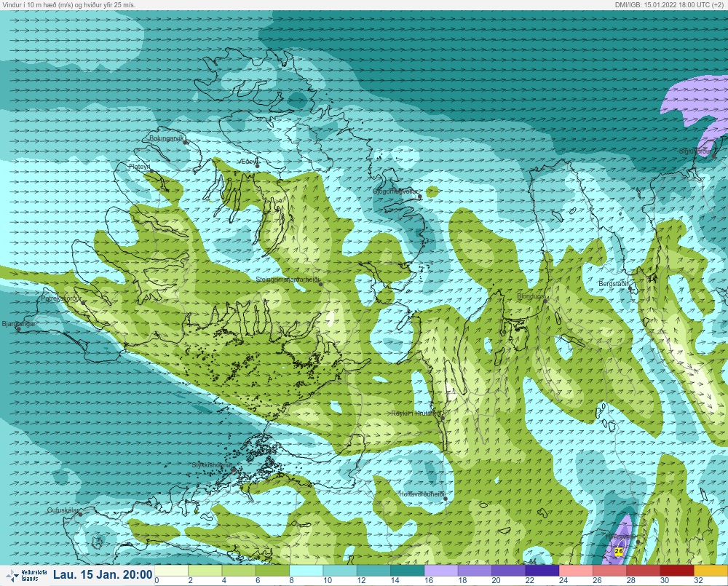728x586 pixels.
Task: Click the Bergstaðir station label
Action: click(613, 284)
